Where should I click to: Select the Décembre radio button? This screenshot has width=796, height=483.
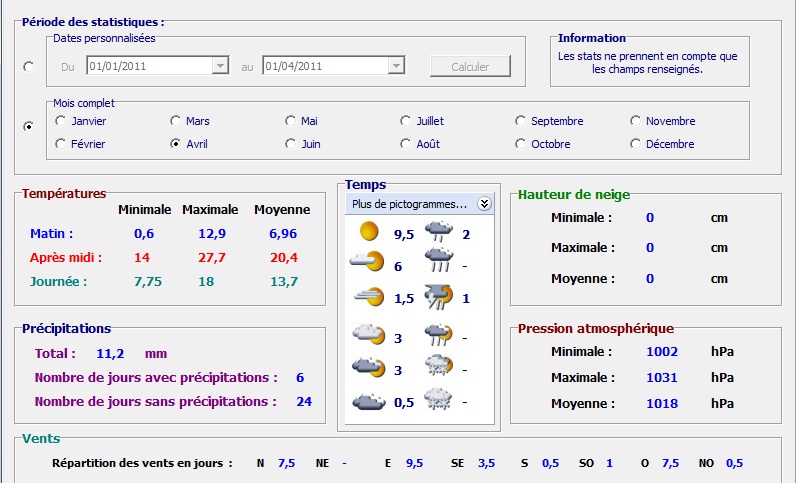636,144
